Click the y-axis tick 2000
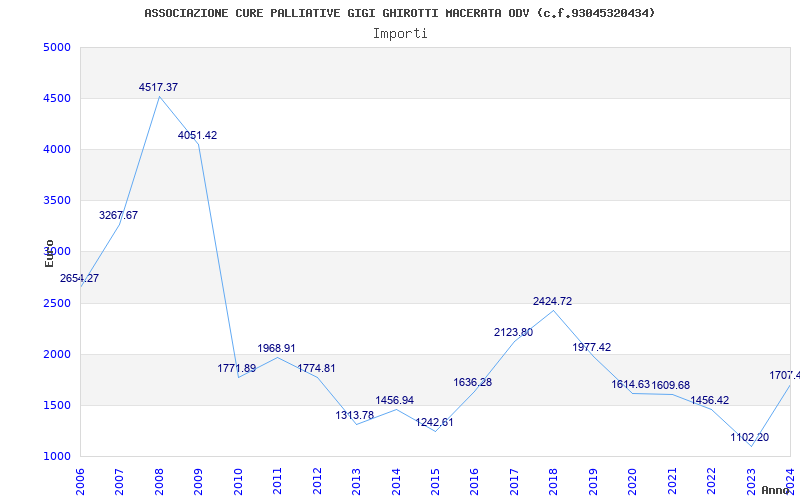The height and width of the screenshot is (500, 800). (57, 355)
